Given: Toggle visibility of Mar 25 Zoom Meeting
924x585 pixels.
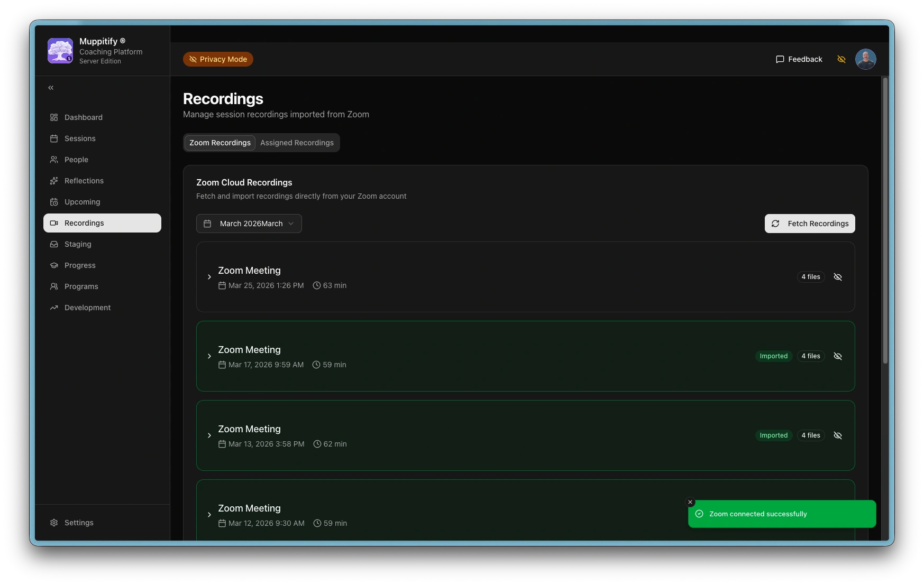Looking at the screenshot, I should (837, 277).
